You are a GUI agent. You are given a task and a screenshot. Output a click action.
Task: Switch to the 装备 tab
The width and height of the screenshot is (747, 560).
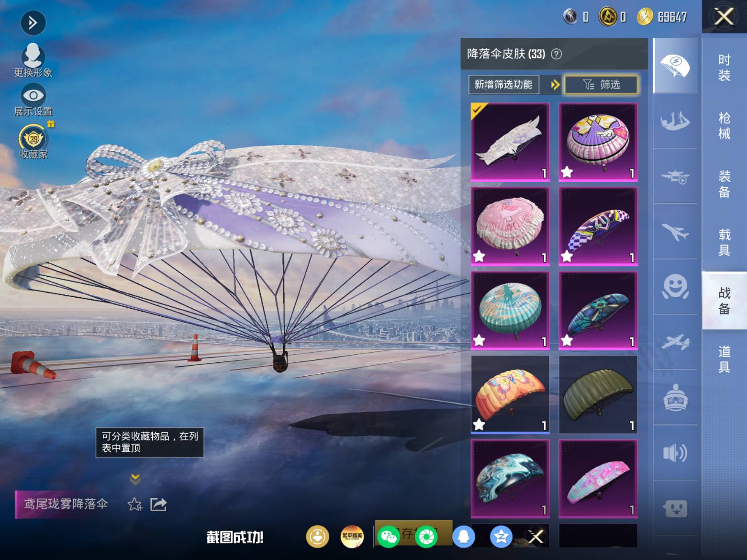click(x=724, y=184)
